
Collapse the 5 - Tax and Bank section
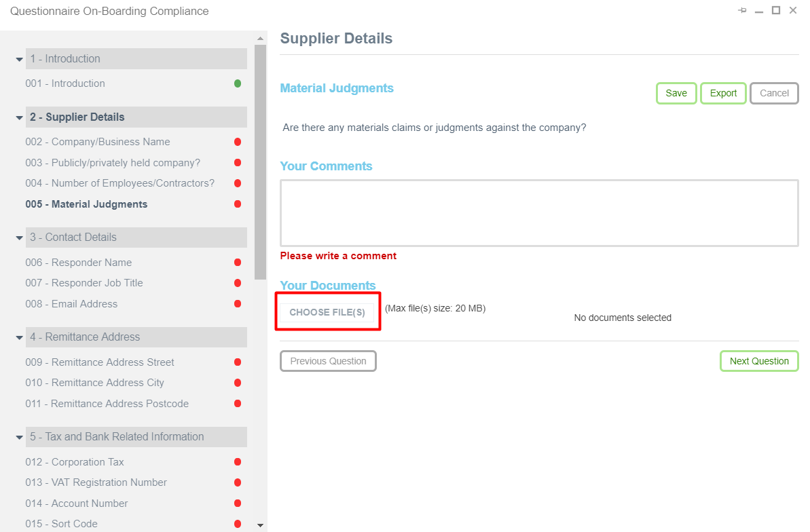(19, 436)
